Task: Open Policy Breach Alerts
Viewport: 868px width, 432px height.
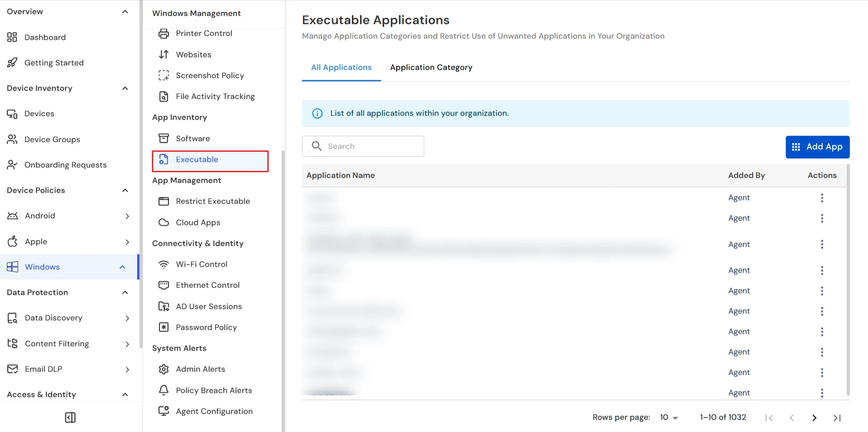Action: click(x=214, y=390)
